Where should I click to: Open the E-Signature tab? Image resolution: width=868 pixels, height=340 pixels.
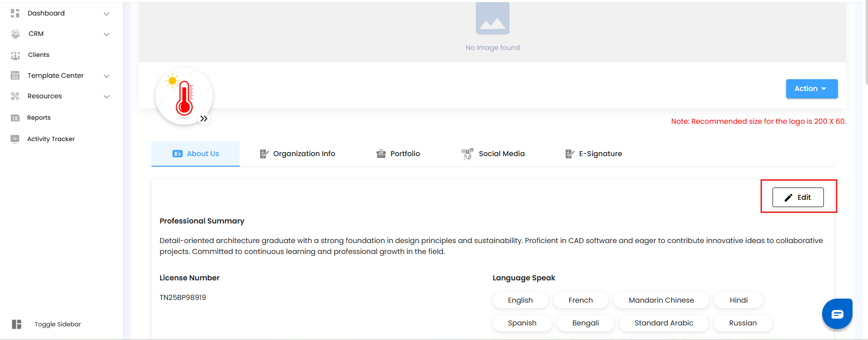[593, 154]
